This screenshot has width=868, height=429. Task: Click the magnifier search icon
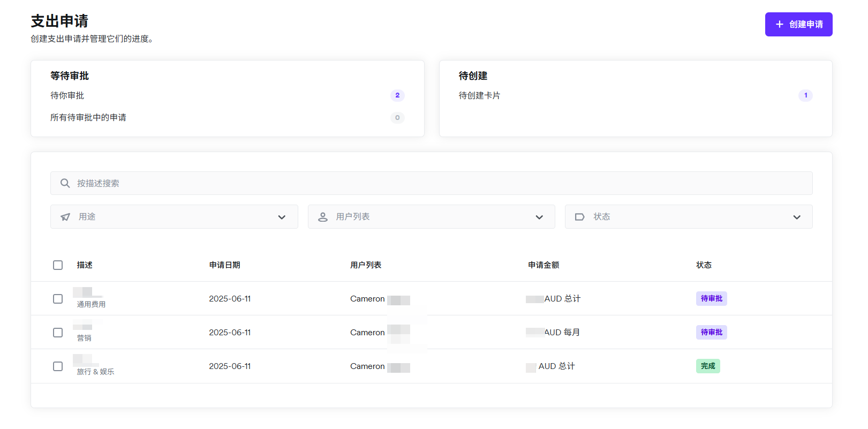pyautogui.click(x=65, y=183)
